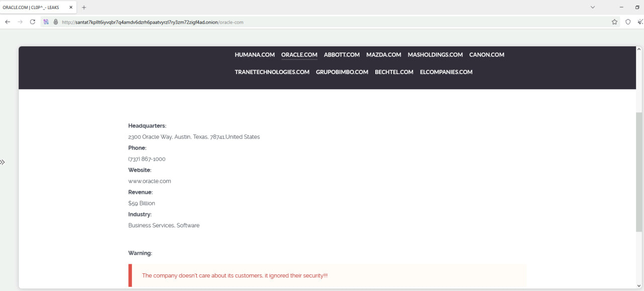This screenshot has height=291, width=644.
Task: Open the HUMANA.COM menu item
Action: click(x=255, y=55)
